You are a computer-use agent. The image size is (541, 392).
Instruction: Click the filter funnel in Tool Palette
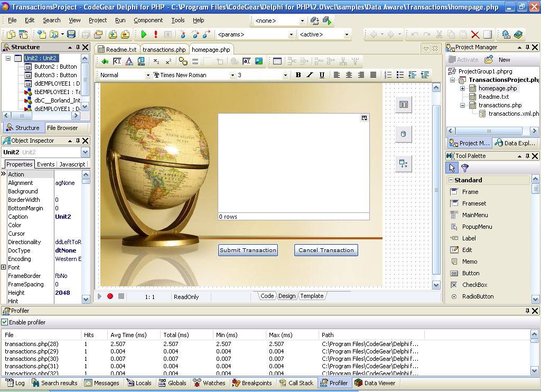[465, 168]
